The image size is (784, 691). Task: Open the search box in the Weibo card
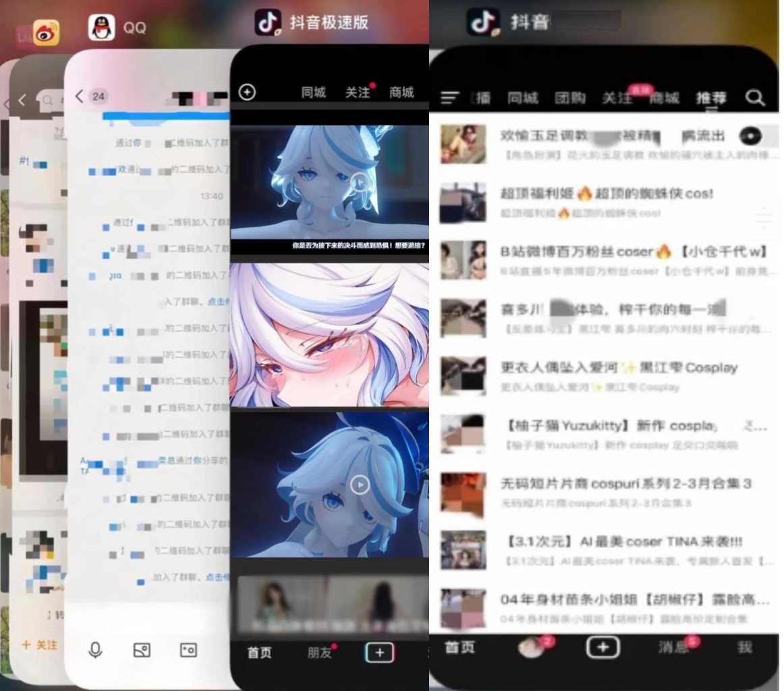pyautogui.click(x=53, y=101)
